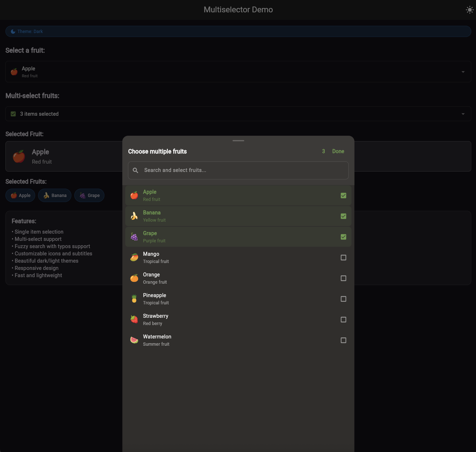Check the Watermelon checkbox

pyautogui.click(x=343, y=340)
